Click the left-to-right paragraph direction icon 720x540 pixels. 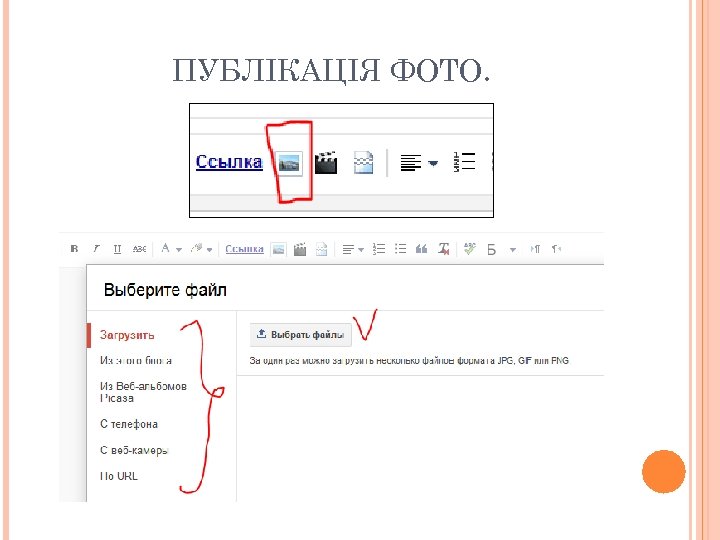pos(535,249)
